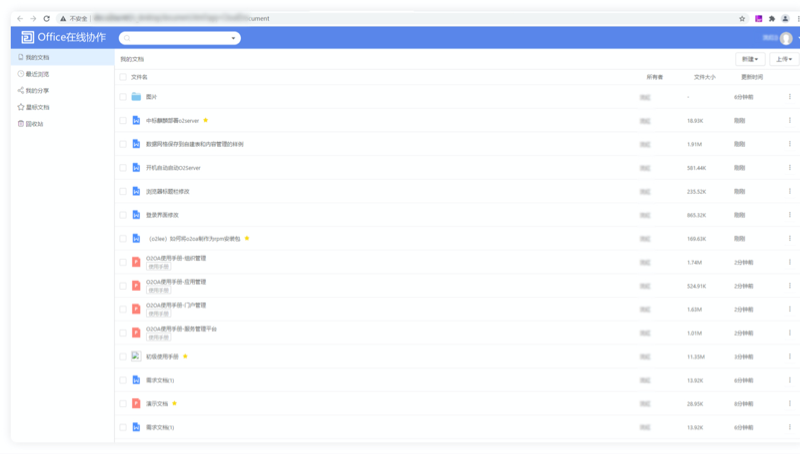
Task: Click the Word icon for 开机自动启动O2Server
Action: click(x=136, y=168)
